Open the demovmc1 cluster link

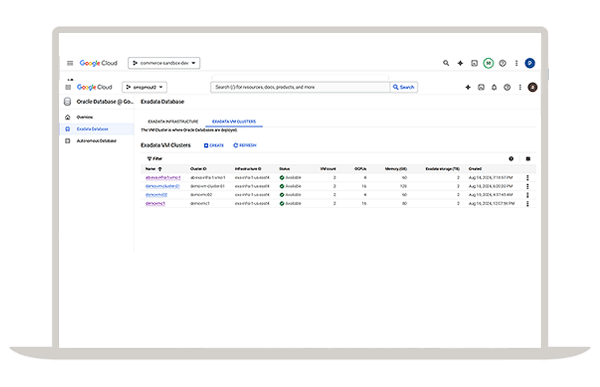pos(155,204)
